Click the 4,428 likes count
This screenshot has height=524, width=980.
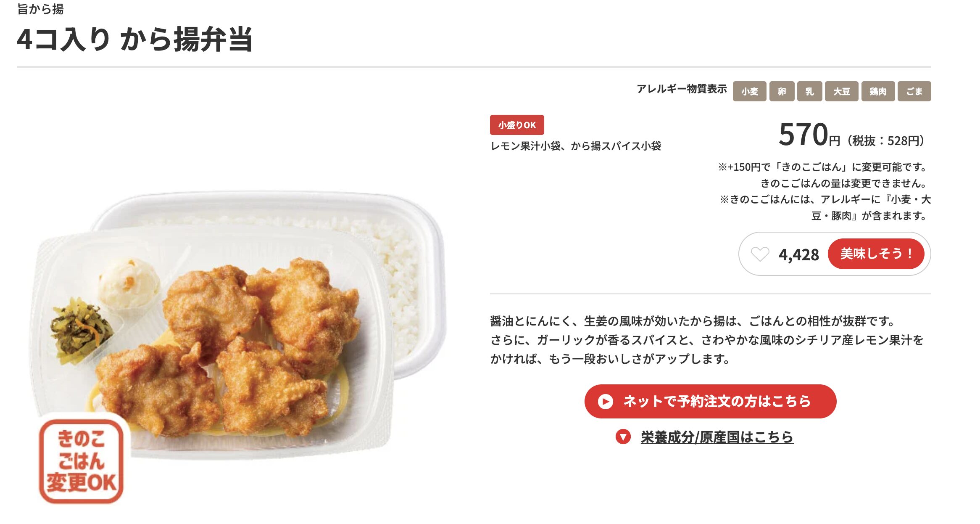pos(798,254)
